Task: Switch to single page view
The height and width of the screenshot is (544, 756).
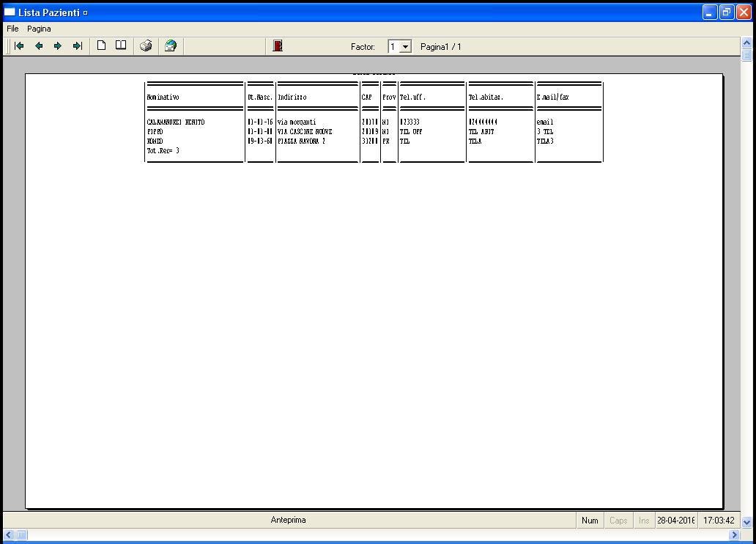Action: point(101,45)
